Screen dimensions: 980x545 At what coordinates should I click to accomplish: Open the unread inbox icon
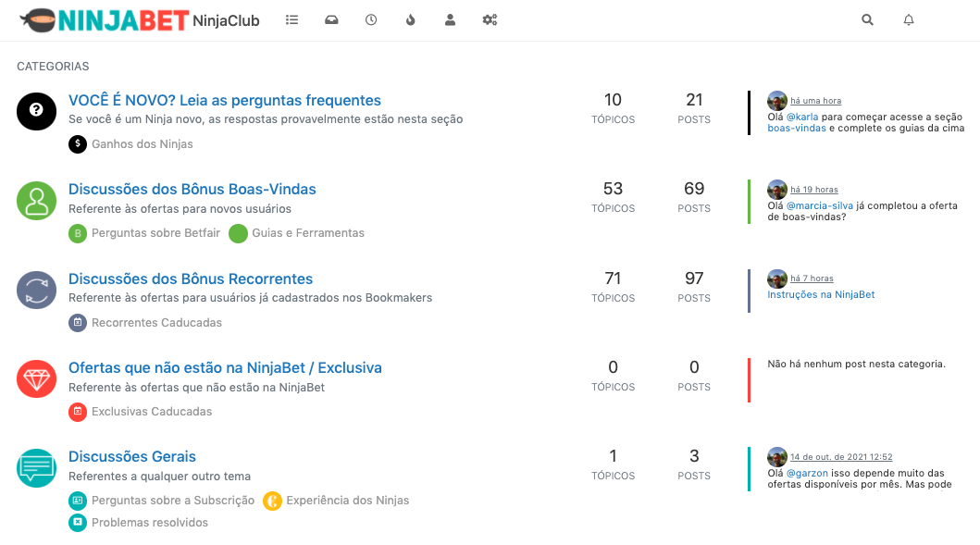click(331, 19)
